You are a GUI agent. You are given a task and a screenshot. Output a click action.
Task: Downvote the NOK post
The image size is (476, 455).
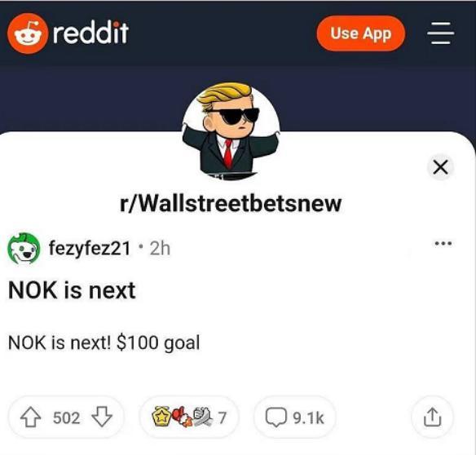102,417
